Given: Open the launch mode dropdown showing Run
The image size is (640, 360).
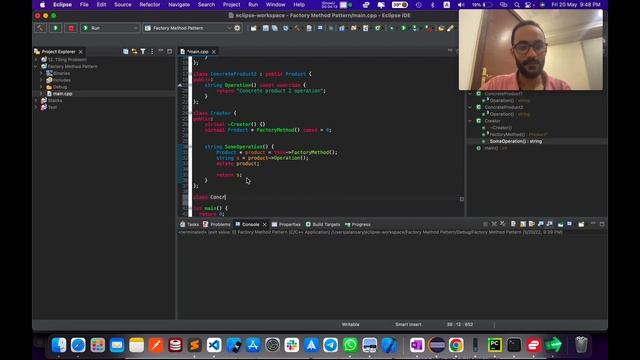Looking at the screenshot, I should pos(110,28).
